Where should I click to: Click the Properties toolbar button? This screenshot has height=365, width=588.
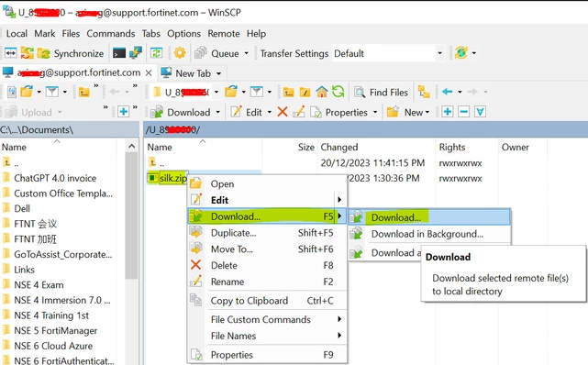[338, 112]
